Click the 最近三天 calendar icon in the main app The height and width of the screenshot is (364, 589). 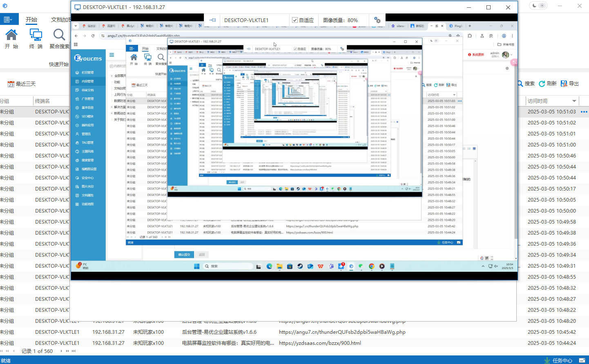11,84
